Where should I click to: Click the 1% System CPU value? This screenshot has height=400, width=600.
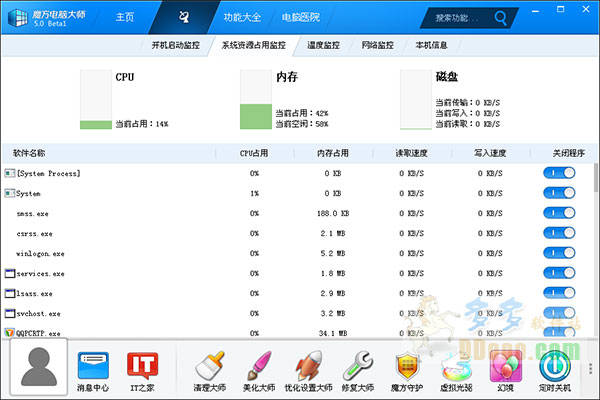[x=254, y=193]
